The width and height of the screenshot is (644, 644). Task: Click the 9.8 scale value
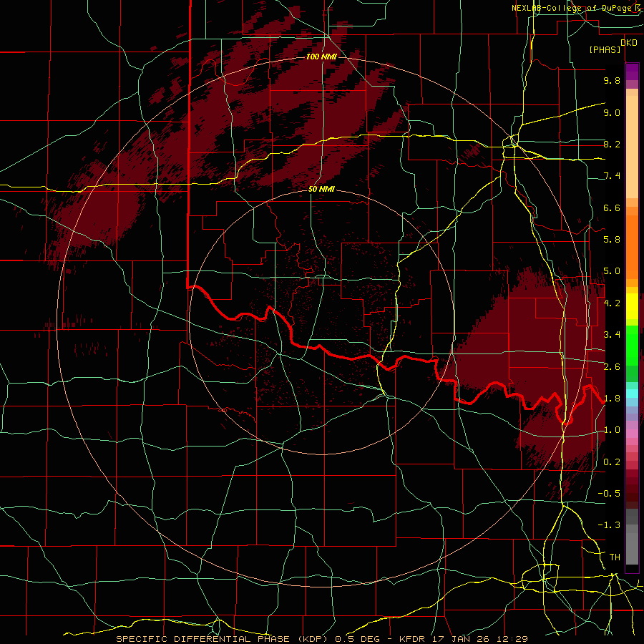point(612,80)
